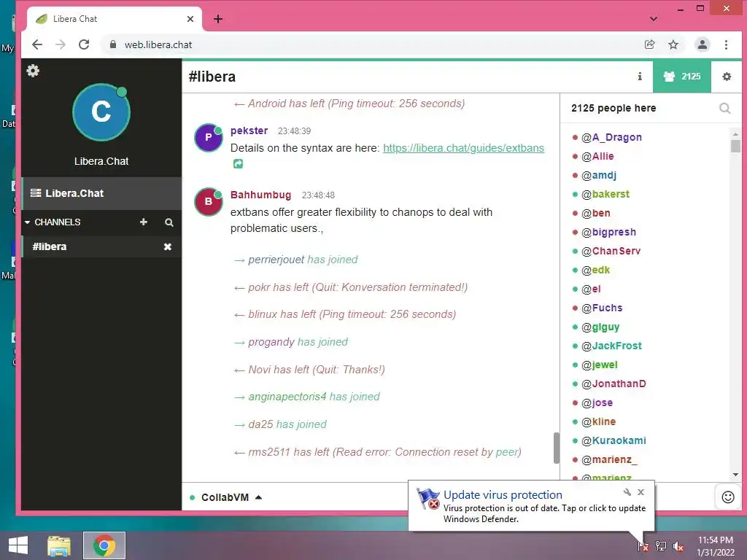Open Kiwi IRC settings gear in sidebar

[x=33, y=71]
